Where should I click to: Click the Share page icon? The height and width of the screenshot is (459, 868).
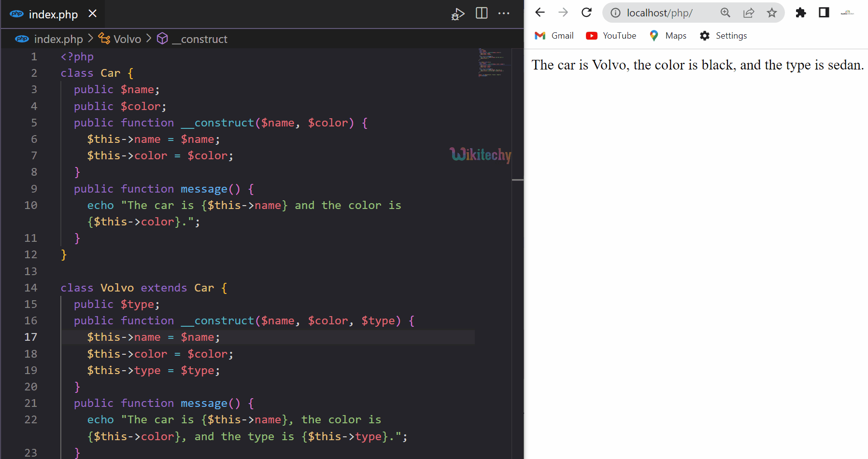click(748, 13)
